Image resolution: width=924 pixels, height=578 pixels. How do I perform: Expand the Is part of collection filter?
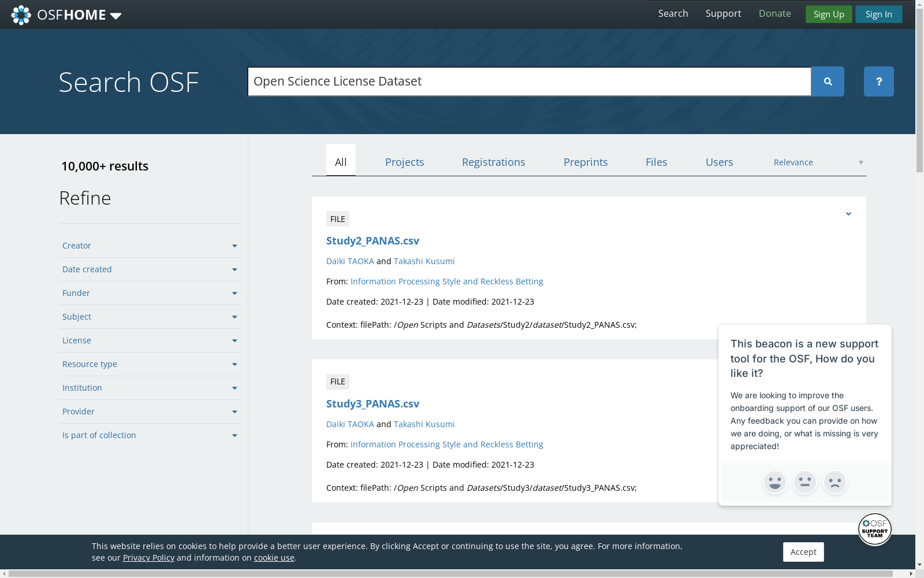point(150,435)
